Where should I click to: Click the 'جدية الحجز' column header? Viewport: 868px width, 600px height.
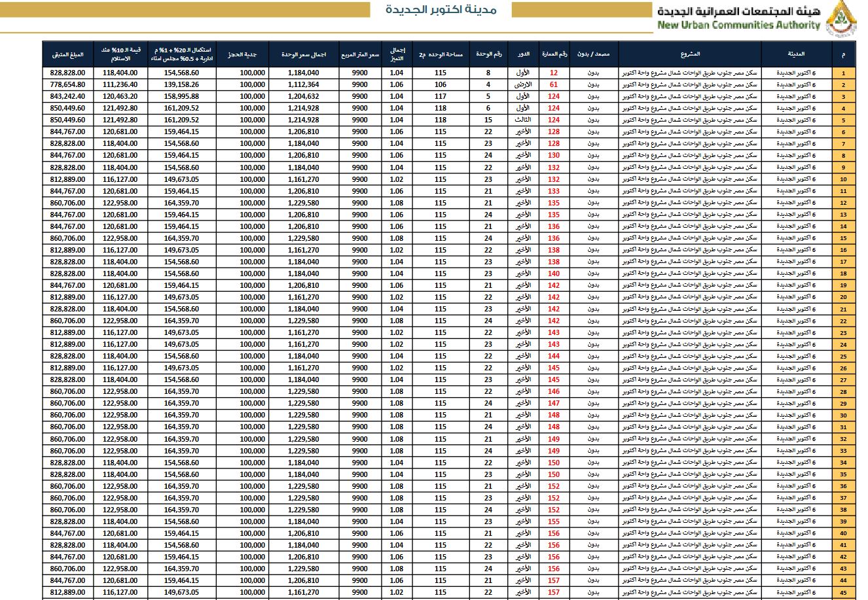point(242,54)
